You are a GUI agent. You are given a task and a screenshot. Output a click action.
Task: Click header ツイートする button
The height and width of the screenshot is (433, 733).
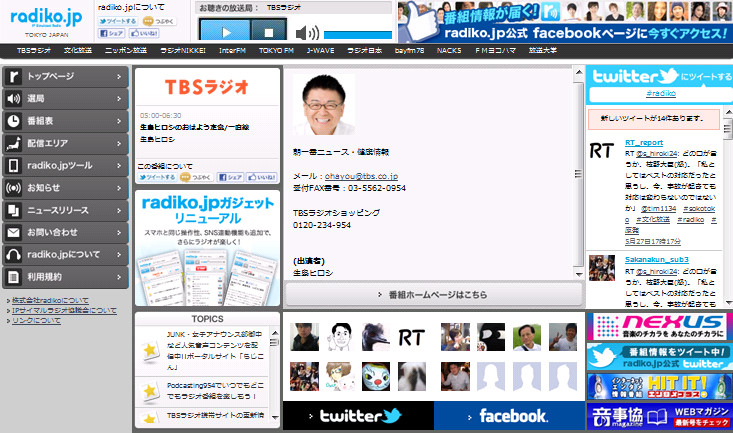(118, 21)
